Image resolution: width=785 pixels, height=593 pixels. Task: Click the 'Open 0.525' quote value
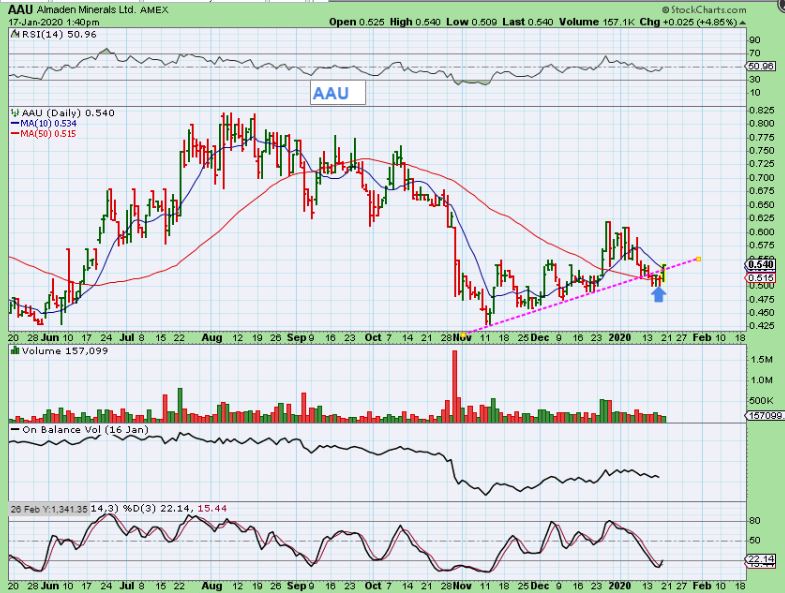(x=356, y=22)
